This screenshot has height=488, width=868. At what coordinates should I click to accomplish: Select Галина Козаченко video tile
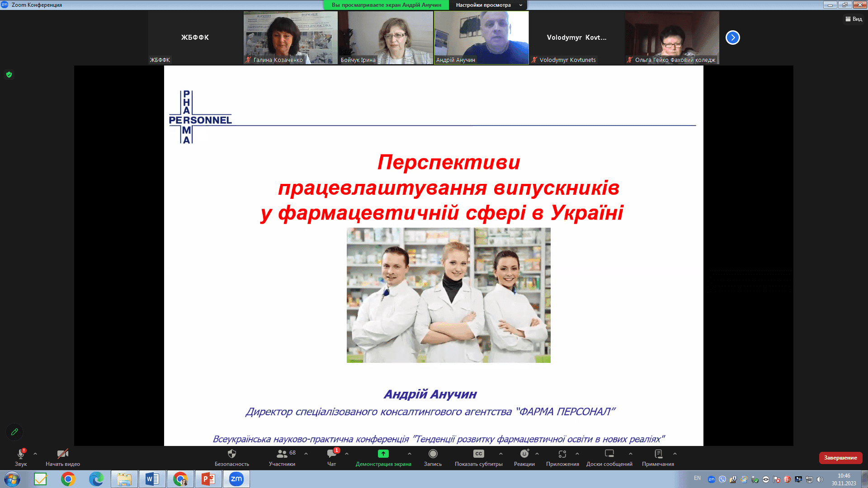click(x=291, y=38)
